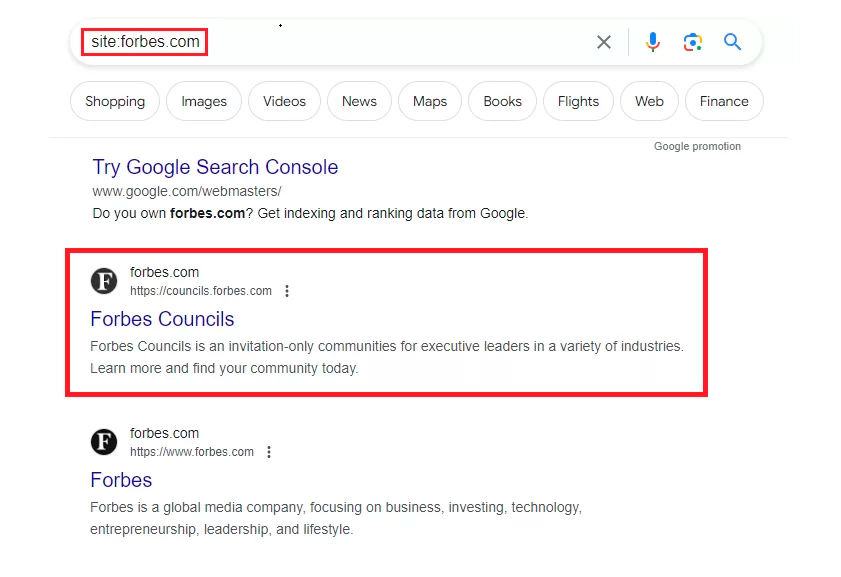Screen dimensions: 841x577
Task: Switch to the Images filter
Action: (x=204, y=101)
